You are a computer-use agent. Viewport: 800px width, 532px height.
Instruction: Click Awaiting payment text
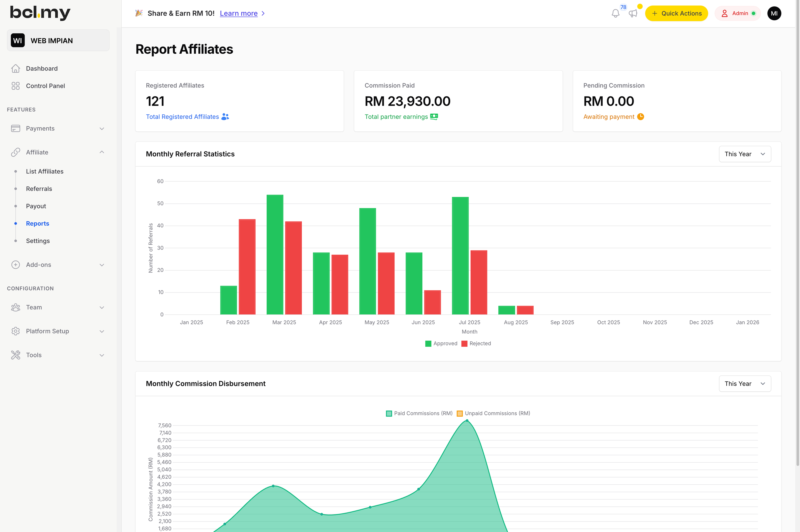[x=608, y=117]
